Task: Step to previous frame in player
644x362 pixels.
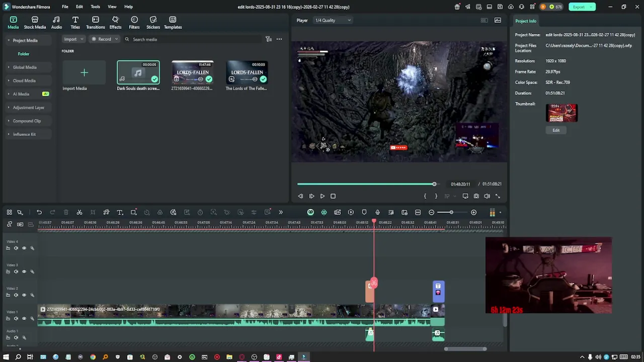Action: (300, 196)
